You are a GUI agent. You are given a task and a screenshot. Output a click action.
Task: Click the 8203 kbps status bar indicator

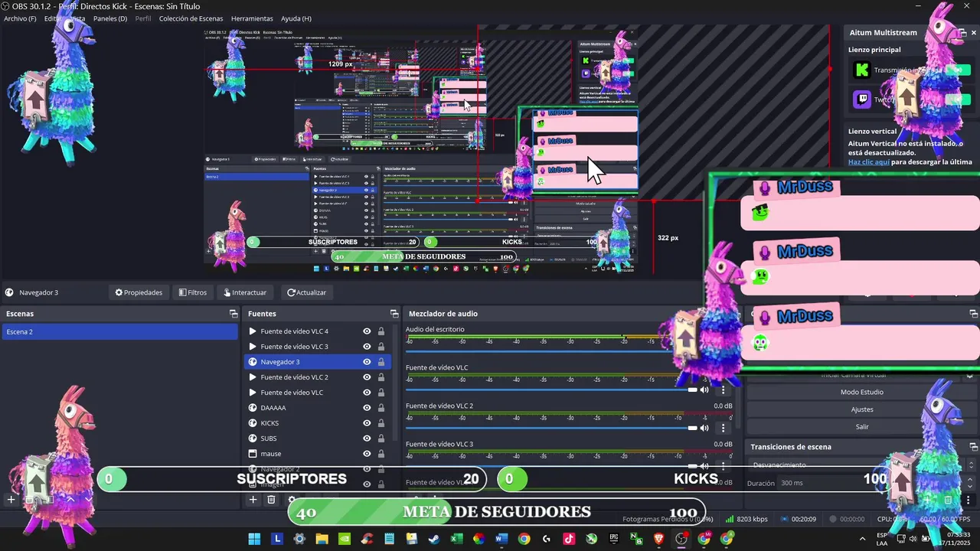[746, 519]
